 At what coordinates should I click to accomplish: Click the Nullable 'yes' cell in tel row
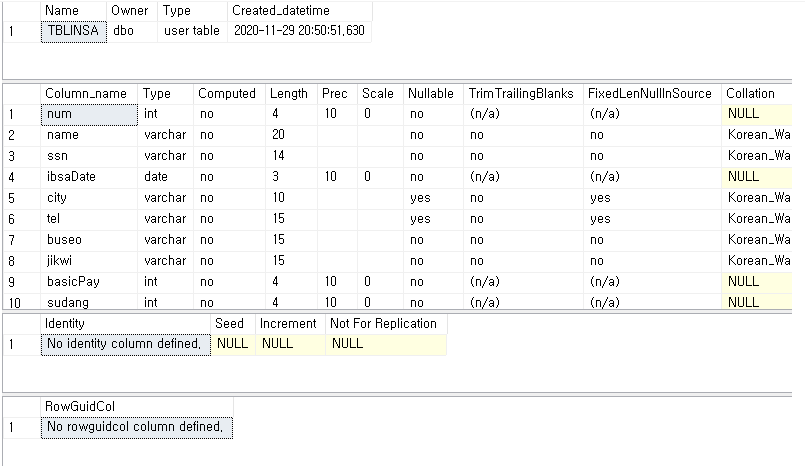point(433,220)
